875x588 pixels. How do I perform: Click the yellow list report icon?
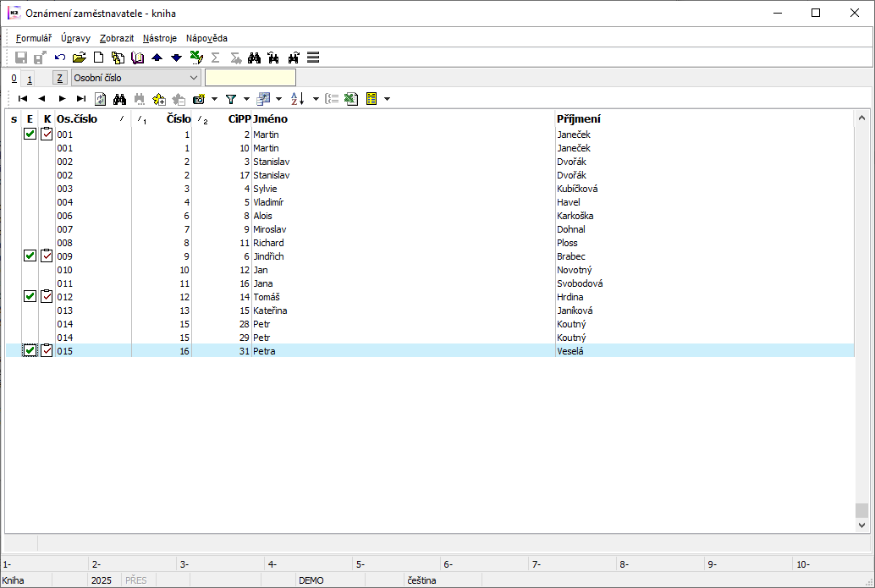click(x=371, y=99)
